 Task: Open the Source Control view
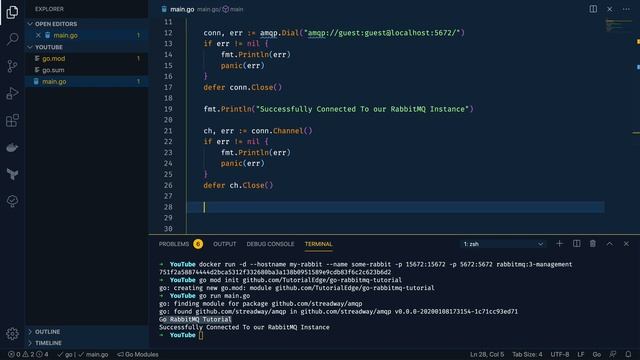(x=12, y=66)
